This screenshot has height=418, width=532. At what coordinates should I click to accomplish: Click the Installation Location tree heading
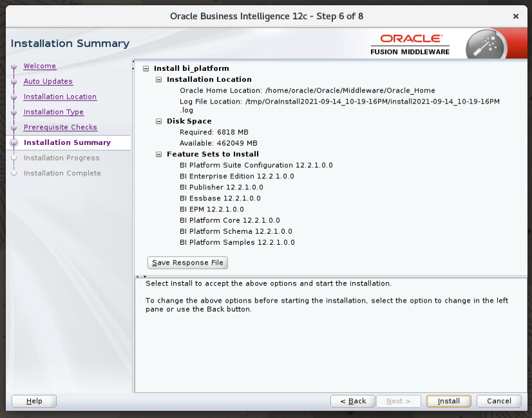[x=209, y=80]
